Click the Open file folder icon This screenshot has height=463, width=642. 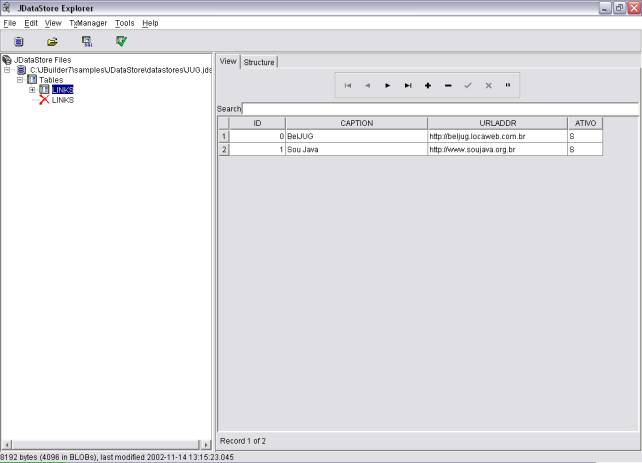(x=52, y=42)
